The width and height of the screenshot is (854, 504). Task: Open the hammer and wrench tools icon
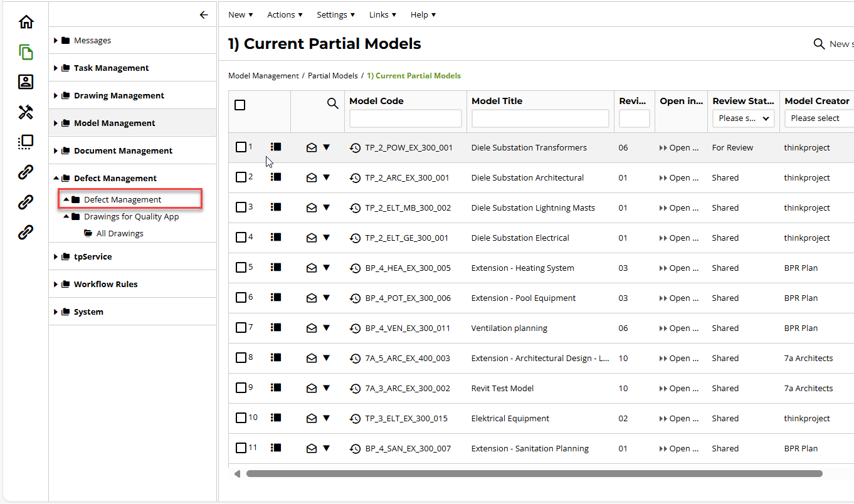26,112
